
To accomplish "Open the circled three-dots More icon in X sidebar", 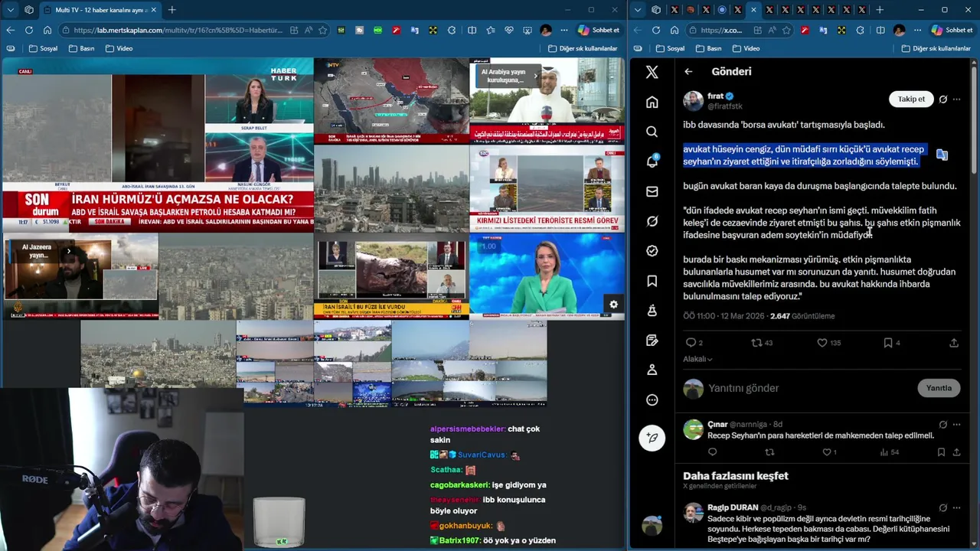I will coord(652,399).
